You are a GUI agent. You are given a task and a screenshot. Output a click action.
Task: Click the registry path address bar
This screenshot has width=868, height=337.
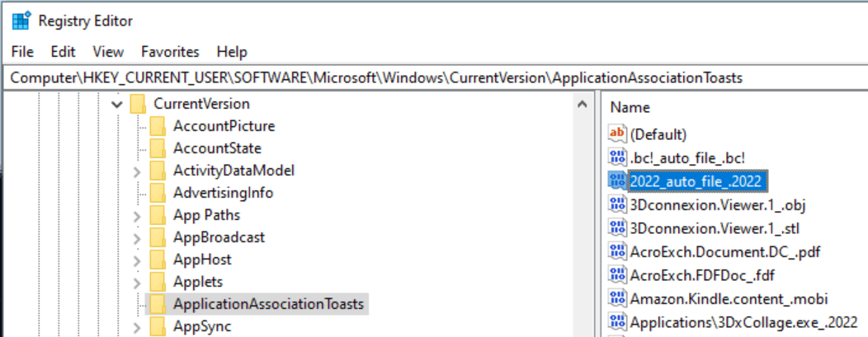point(434,78)
